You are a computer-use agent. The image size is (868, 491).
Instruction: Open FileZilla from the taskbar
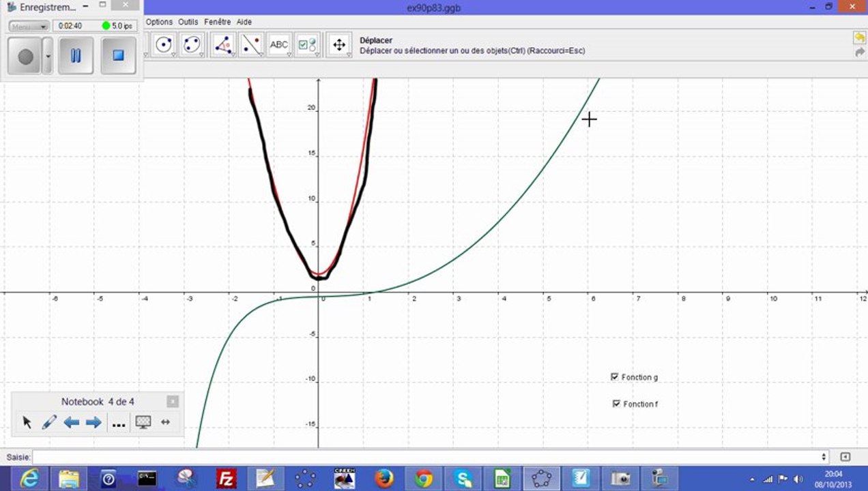point(226,479)
